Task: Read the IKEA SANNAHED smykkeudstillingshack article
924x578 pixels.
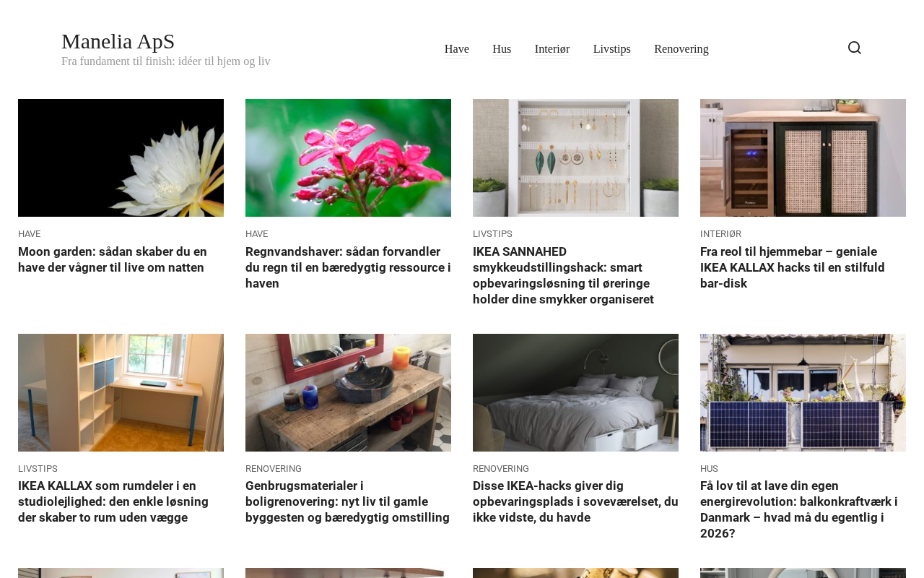Action: coord(564,275)
